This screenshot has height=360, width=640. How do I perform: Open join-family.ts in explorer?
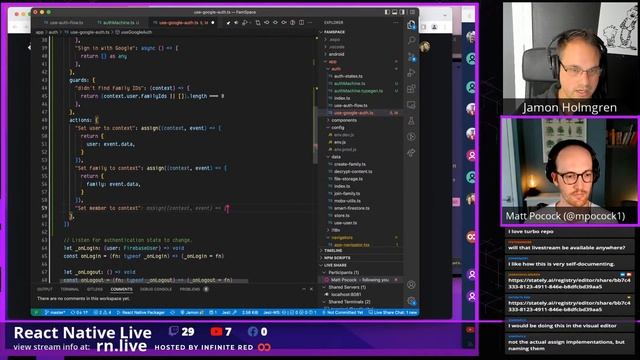click(x=347, y=193)
